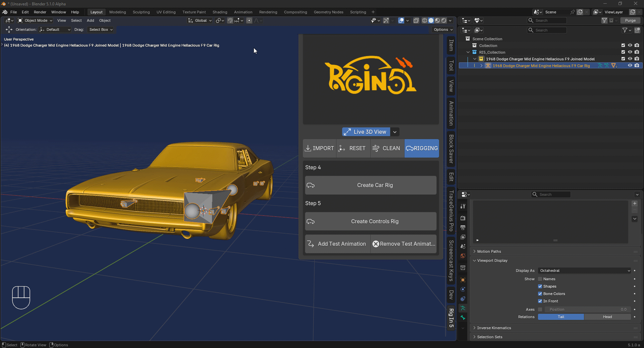The height and width of the screenshot is (348, 644).
Task: Hide the Collection row in viewport
Action: click(x=630, y=46)
